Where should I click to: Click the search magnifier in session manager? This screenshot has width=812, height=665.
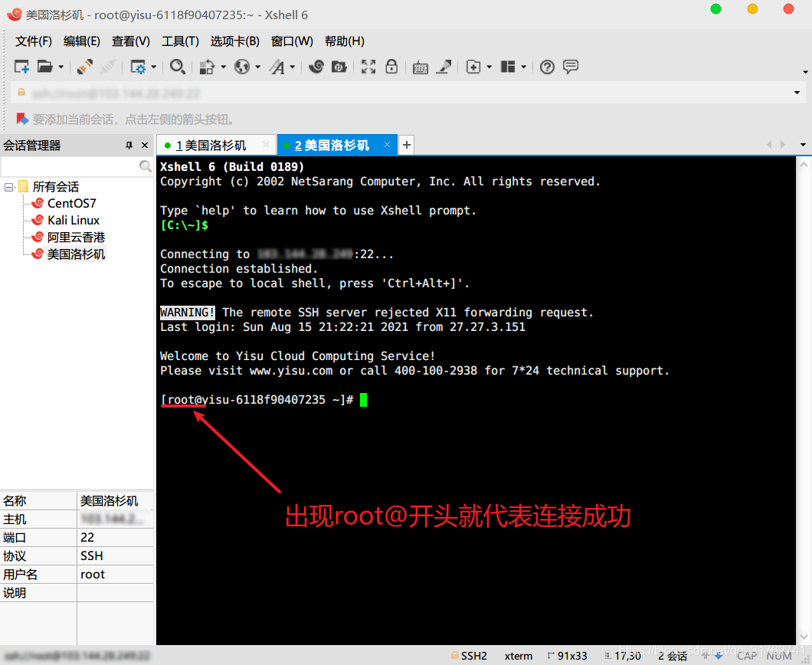point(146,166)
